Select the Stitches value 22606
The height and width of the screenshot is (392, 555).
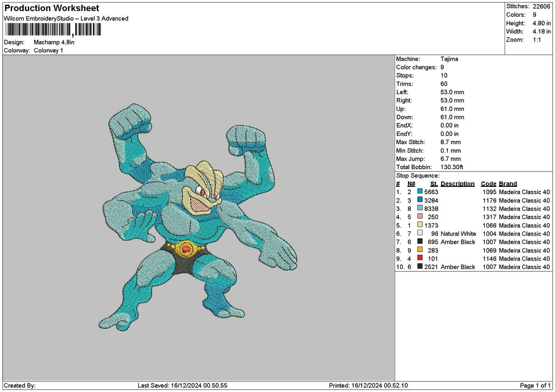pos(542,6)
